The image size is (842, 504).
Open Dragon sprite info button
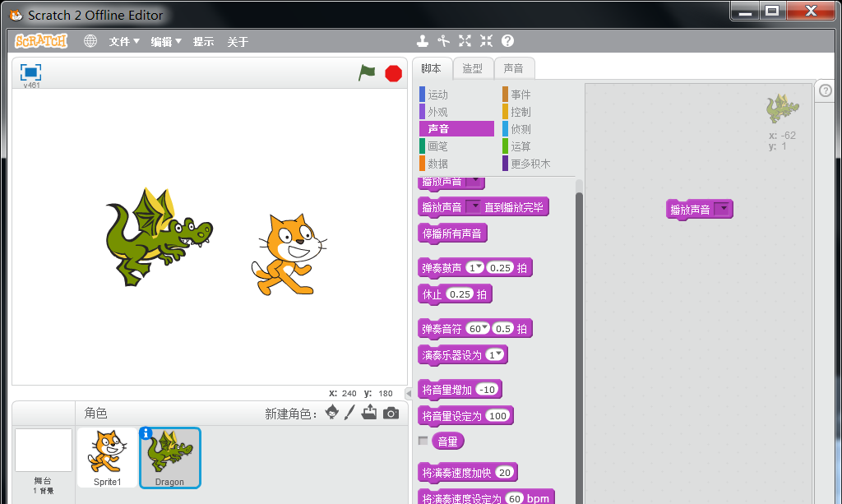point(146,432)
